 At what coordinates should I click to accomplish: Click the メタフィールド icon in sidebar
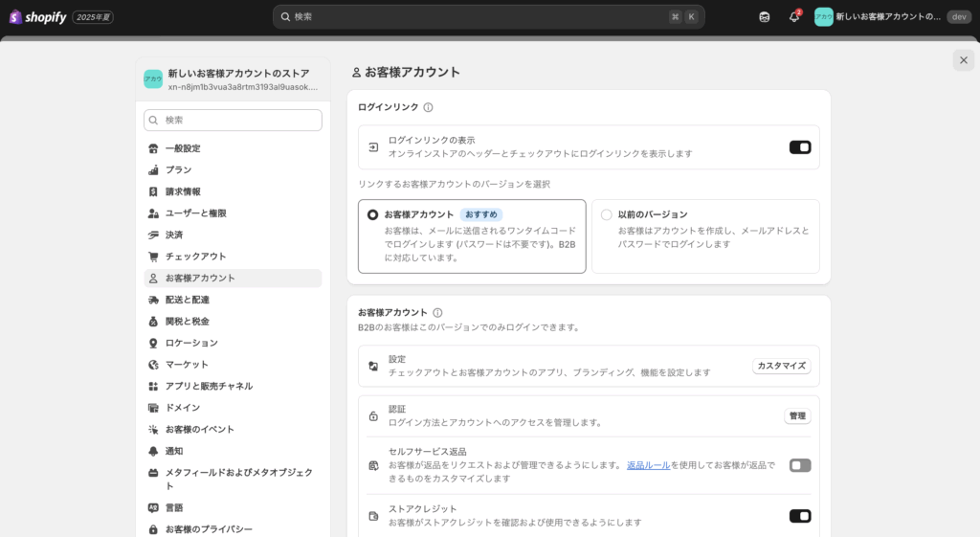pos(153,473)
